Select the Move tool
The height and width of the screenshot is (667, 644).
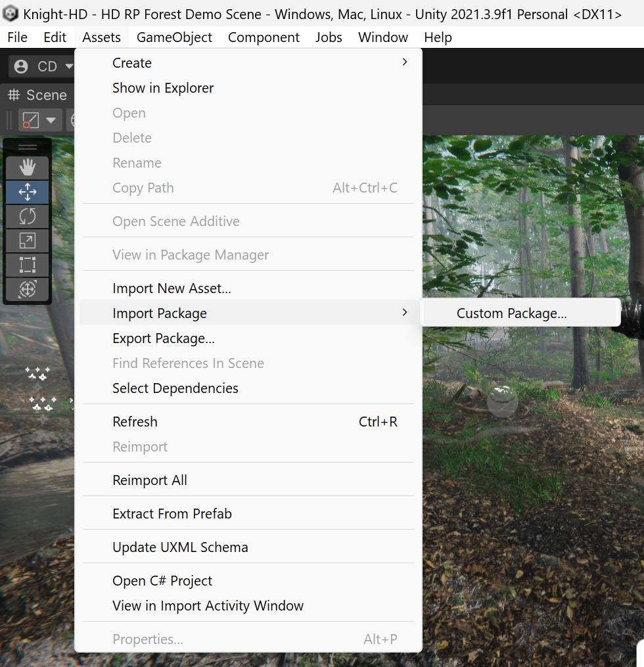[x=27, y=192]
